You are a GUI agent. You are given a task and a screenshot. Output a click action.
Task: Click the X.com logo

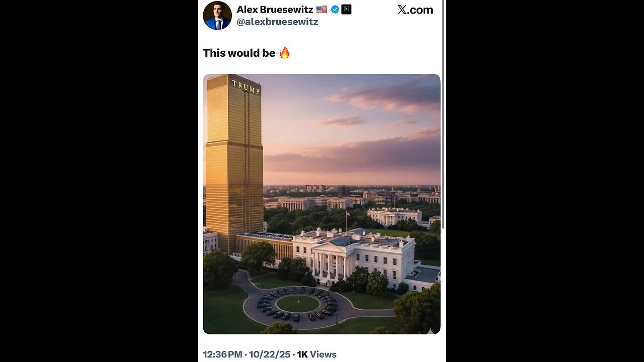(415, 10)
